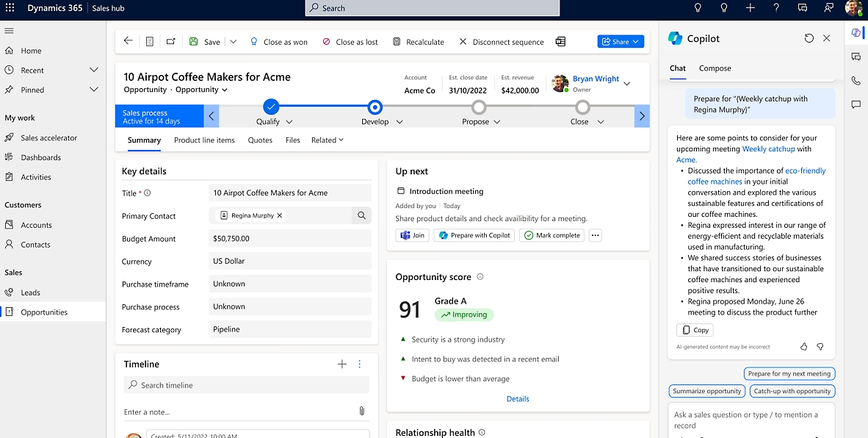This screenshot has height=438, width=868.
Task: Attach a file to the note
Action: (x=361, y=411)
